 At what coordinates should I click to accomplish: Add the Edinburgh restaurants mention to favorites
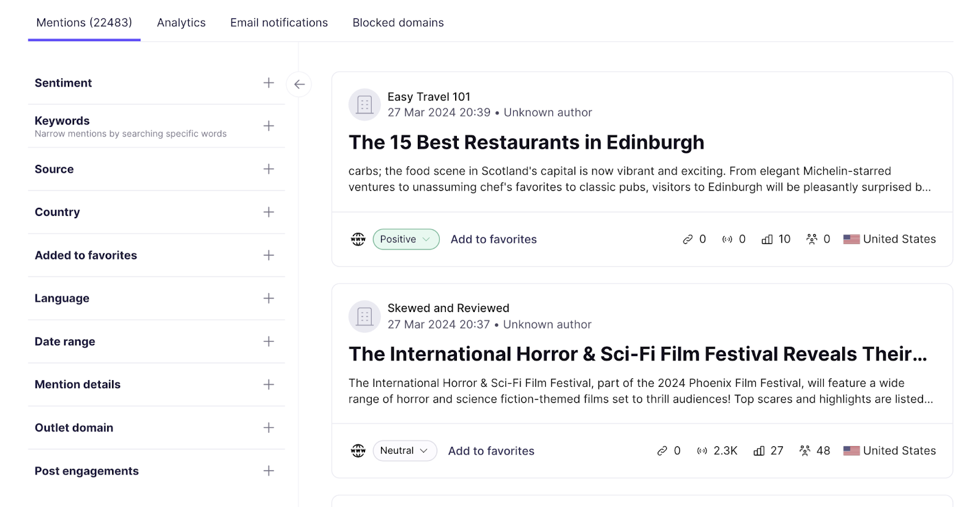pos(494,239)
